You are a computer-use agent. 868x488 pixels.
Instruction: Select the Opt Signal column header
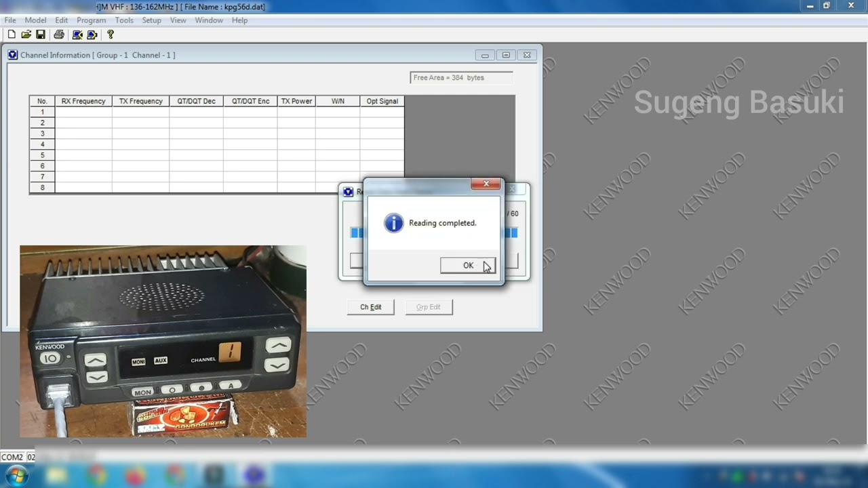[382, 101]
